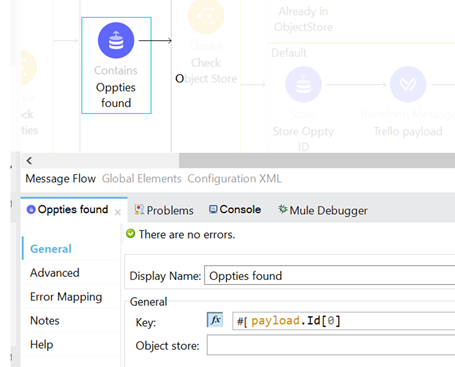
Task: Open the Object store combo box
Action: (331, 345)
